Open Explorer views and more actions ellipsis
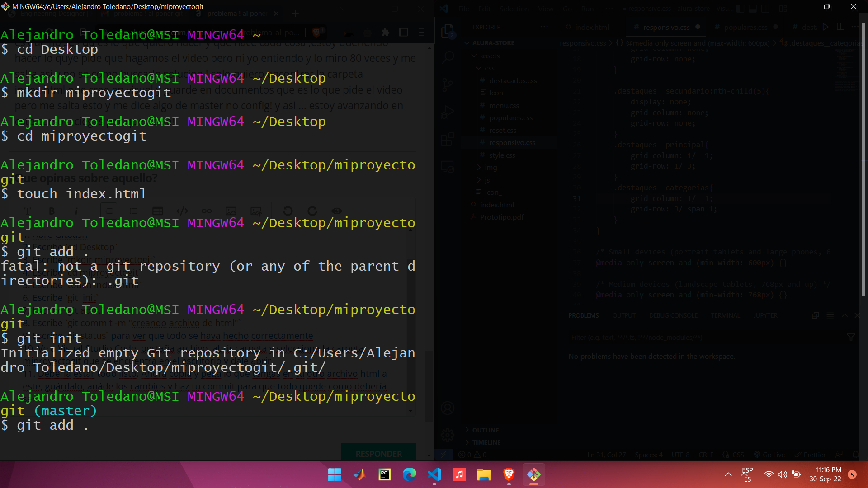Image resolution: width=868 pixels, height=488 pixels. click(544, 27)
